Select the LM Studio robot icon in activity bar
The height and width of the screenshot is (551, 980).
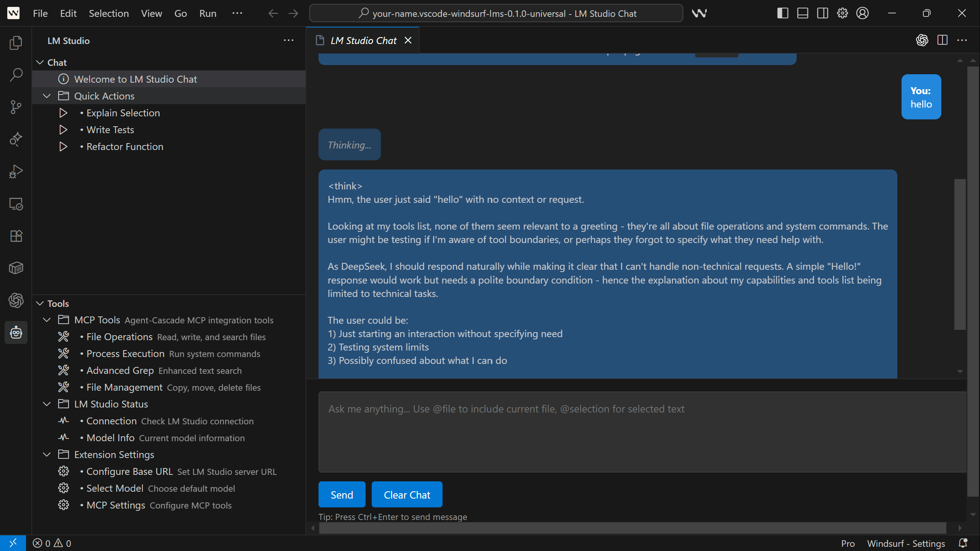click(16, 333)
